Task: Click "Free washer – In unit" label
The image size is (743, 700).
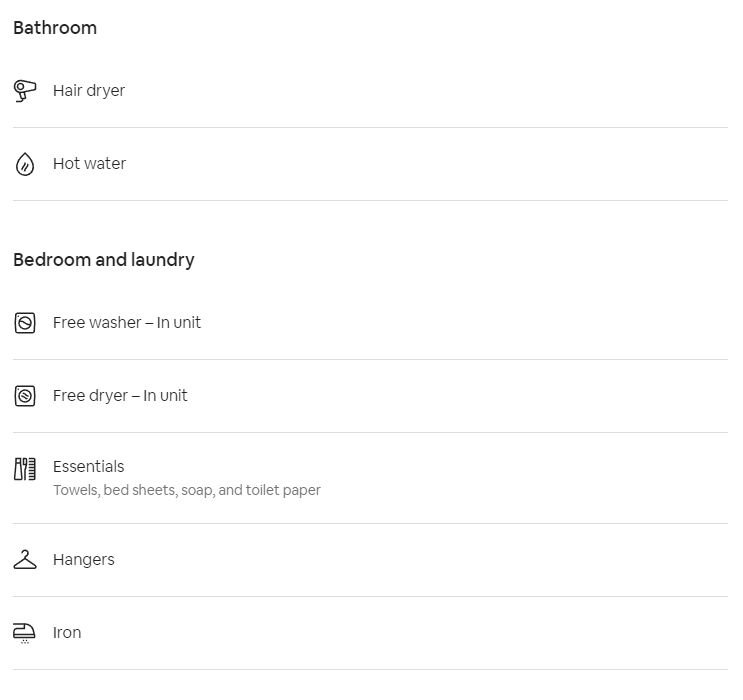Action: pyautogui.click(x=127, y=323)
